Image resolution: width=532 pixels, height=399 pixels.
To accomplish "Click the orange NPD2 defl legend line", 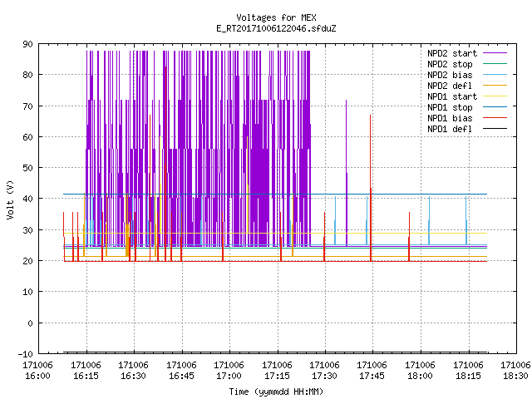I will coord(495,86).
